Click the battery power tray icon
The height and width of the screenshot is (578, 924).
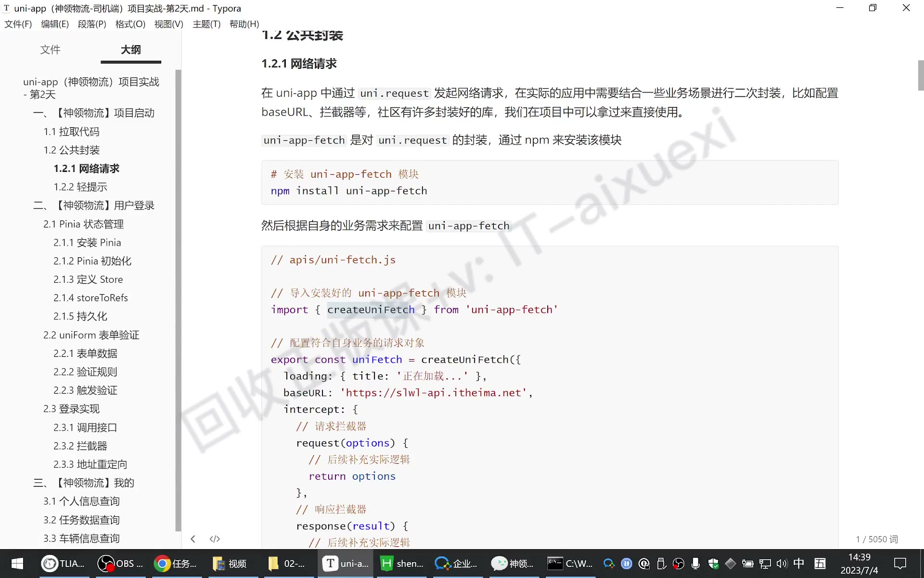tap(748, 564)
